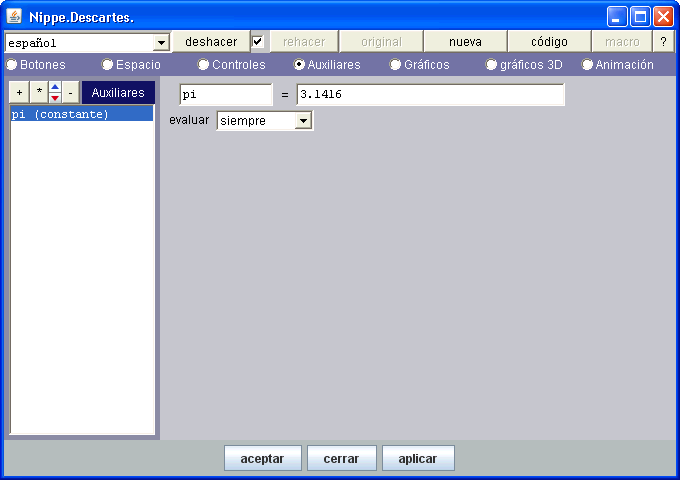Screen dimensions: 680x480
Task: Move auxiliary down with red arrow
Action: [x=55, y=98]
